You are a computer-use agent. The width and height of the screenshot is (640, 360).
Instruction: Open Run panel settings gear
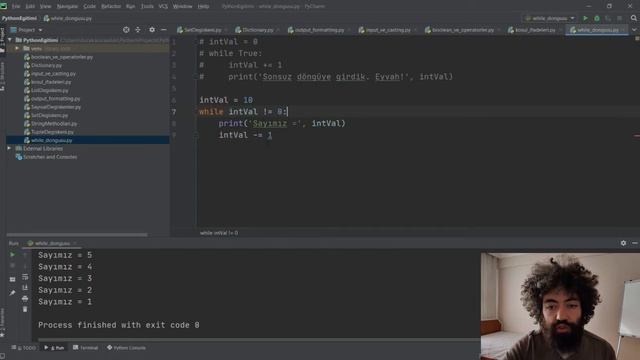pyautogui.click(x=623, y=243)
